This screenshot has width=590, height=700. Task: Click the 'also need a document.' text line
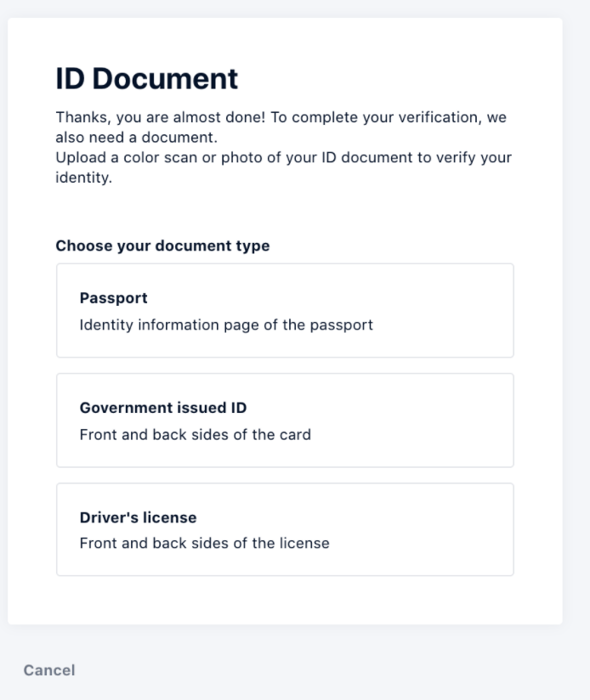pos(136,137)
